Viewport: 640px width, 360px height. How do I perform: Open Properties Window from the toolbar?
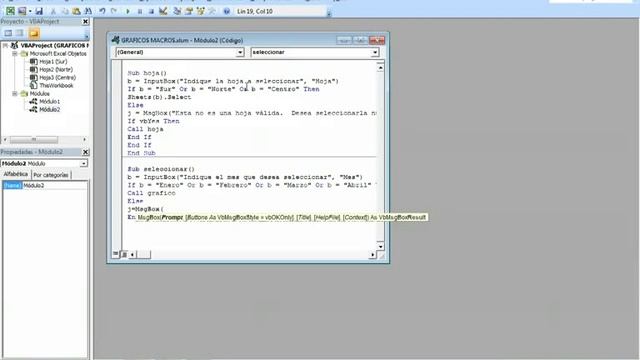[x=189, y=11]
